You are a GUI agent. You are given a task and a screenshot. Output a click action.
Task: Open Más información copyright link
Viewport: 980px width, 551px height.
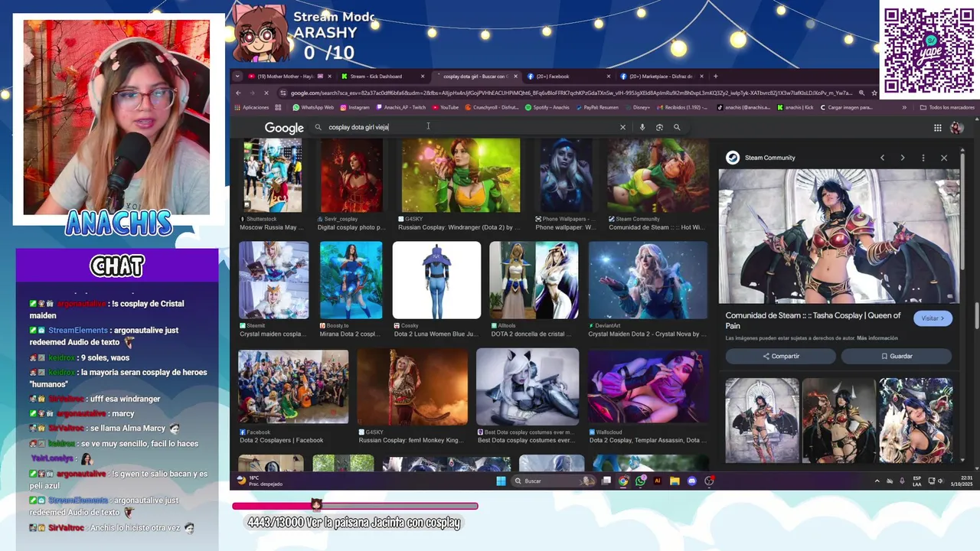(x=877, y=338)
